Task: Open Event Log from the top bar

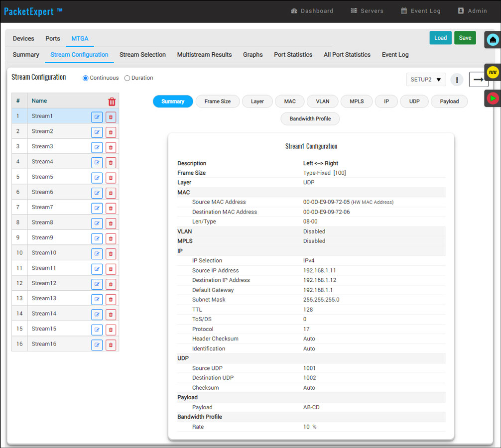Action: coord(420,11)
